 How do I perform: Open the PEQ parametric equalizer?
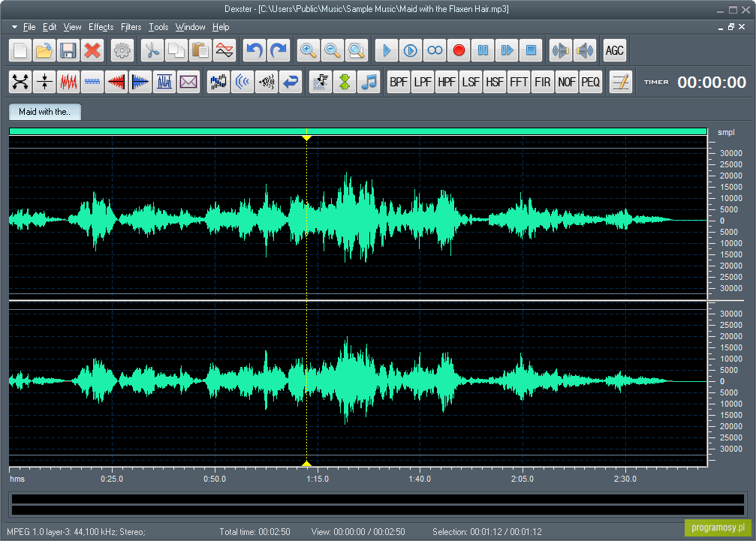[591, 82]
